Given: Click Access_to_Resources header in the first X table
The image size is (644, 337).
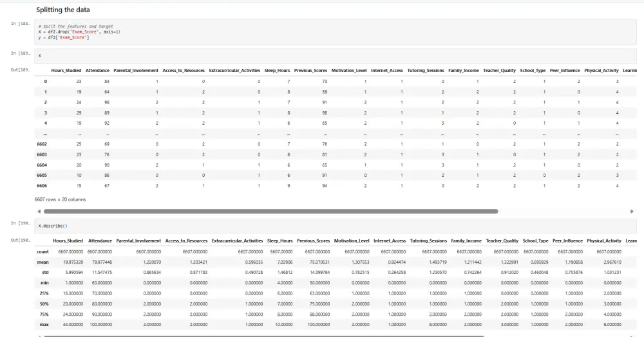Looking at the screenshot, I should tap(183, 71).
